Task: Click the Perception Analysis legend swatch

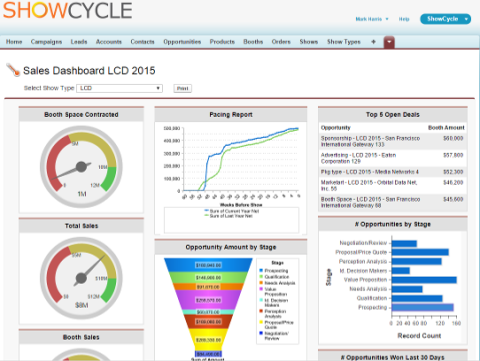Action: click(x=261, y=311)
